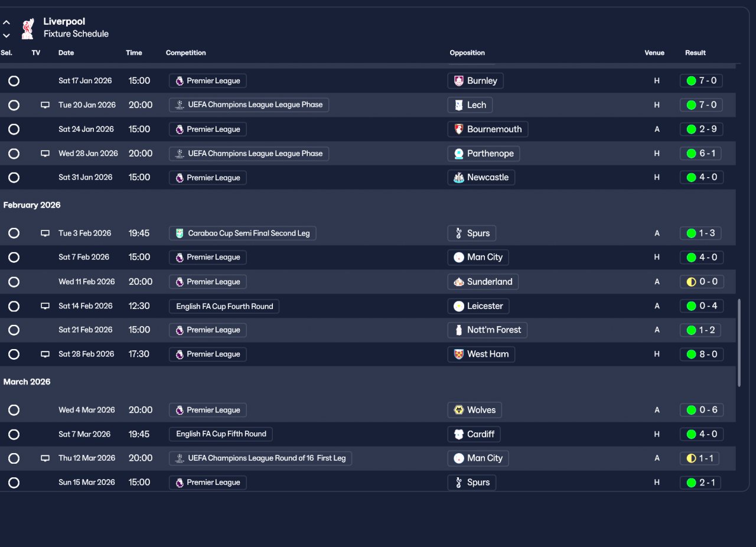Click the Liverpool club crest
The height and width of the screenshot is (547, 756).
click(27, 28)
